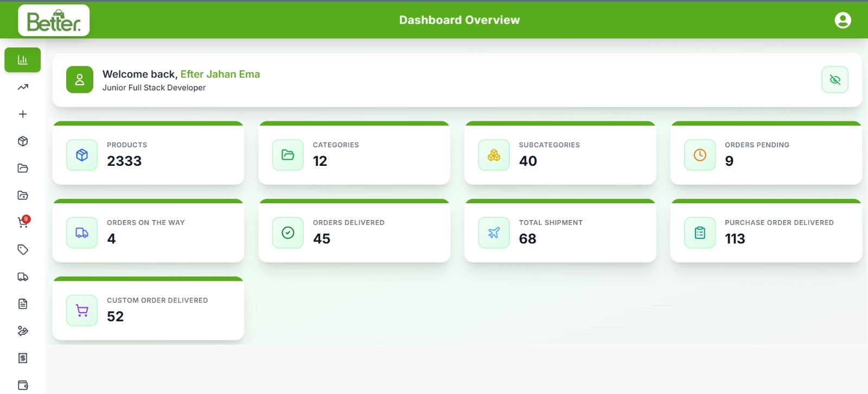Toggle the hide stats eye-off button
The image size is (868, 394).
(x=835, y=80)
